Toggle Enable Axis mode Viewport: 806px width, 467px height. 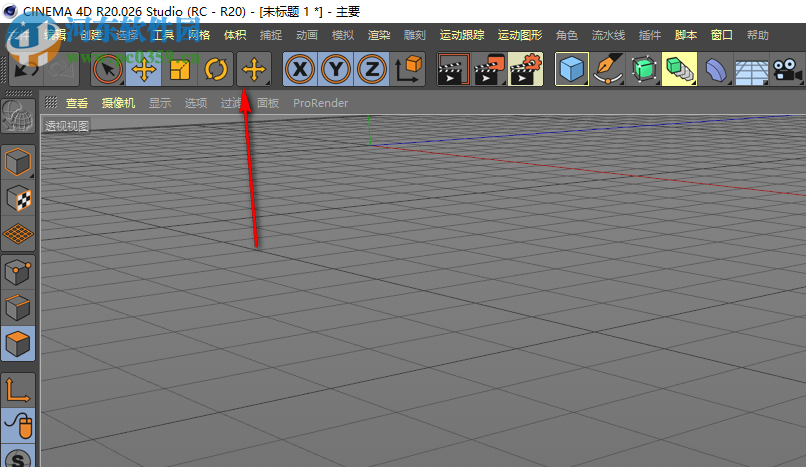[x=18, y=390]
